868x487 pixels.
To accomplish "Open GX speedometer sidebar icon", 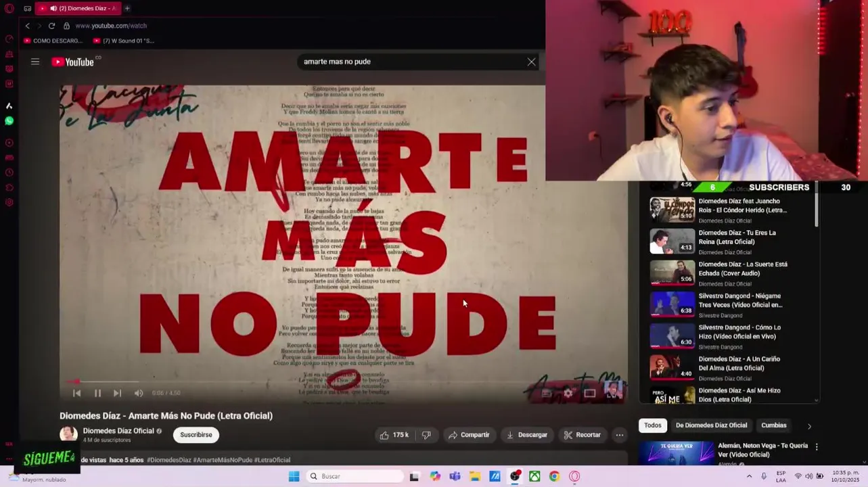I will [x=9, y=39].
